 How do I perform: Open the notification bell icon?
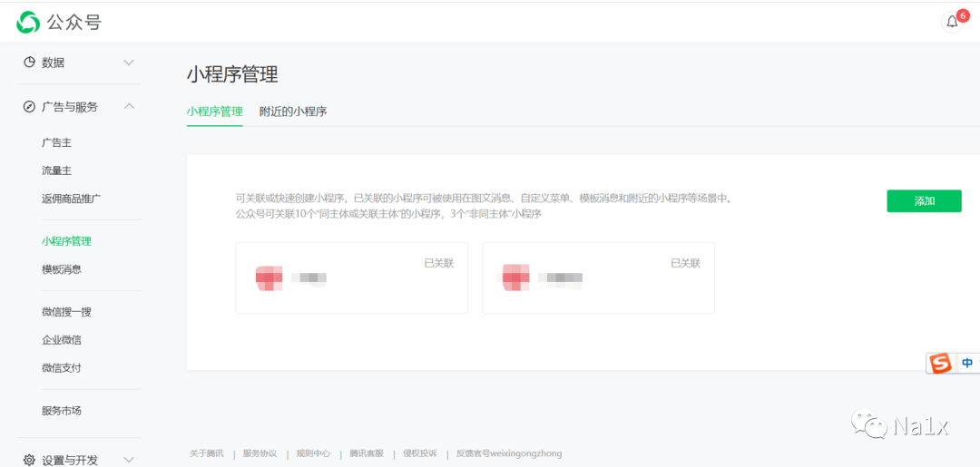pos(952,23)
